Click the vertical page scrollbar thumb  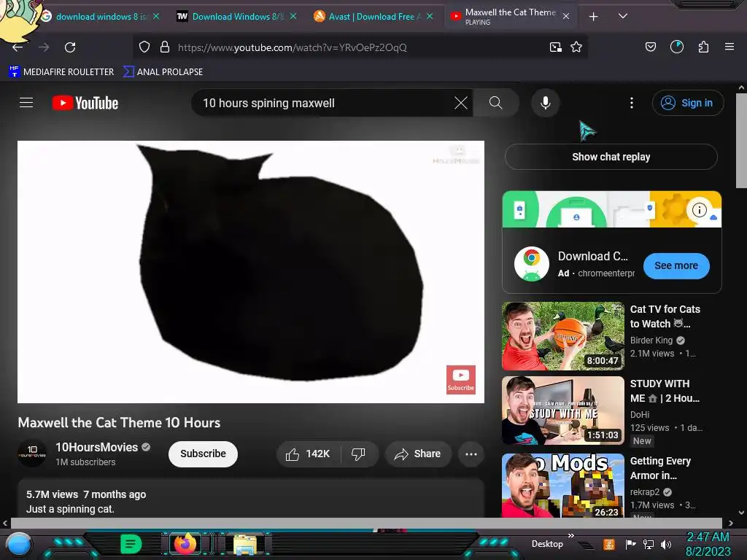pyautogui.click(x=741, y=141)
